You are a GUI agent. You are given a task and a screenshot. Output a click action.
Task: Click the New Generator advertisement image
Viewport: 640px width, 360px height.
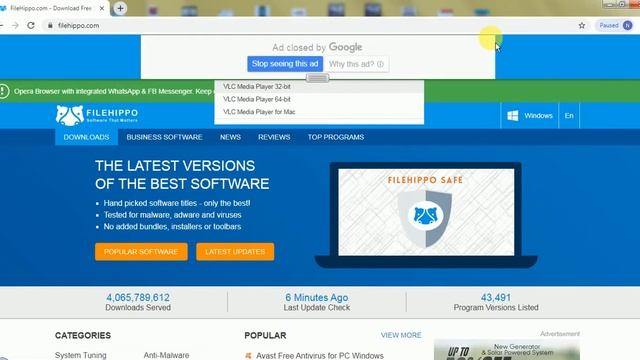point(507,349)
